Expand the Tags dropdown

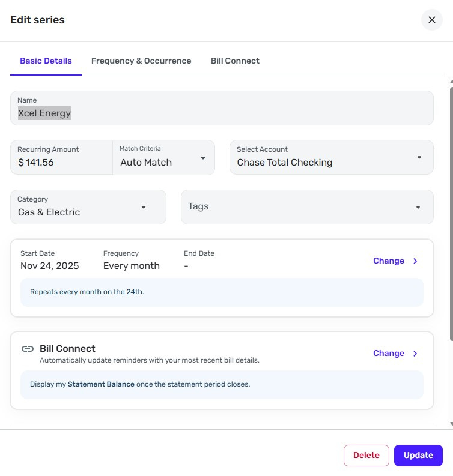click(x=307, y=207)
